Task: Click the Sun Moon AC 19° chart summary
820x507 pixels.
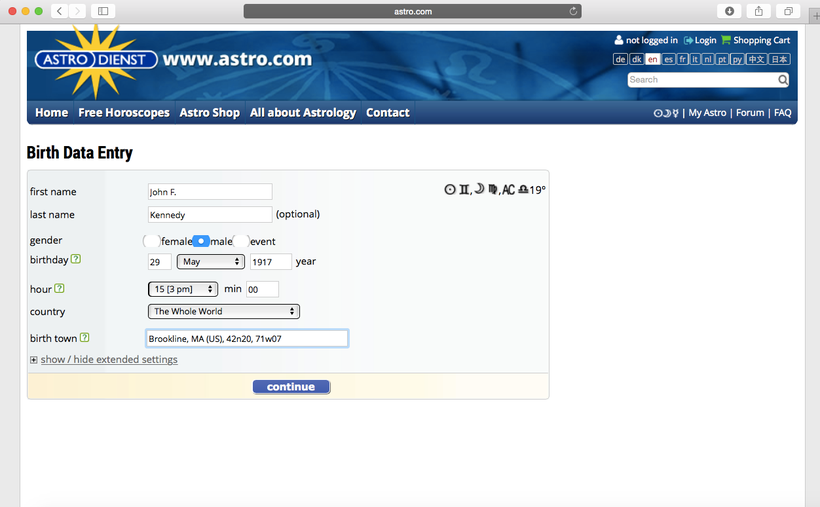Action: tap(495, 189)
